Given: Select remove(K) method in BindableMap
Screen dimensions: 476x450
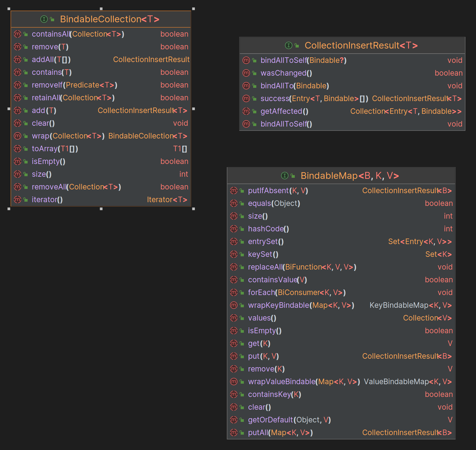Looking at the screenshot, I should 341,369.
